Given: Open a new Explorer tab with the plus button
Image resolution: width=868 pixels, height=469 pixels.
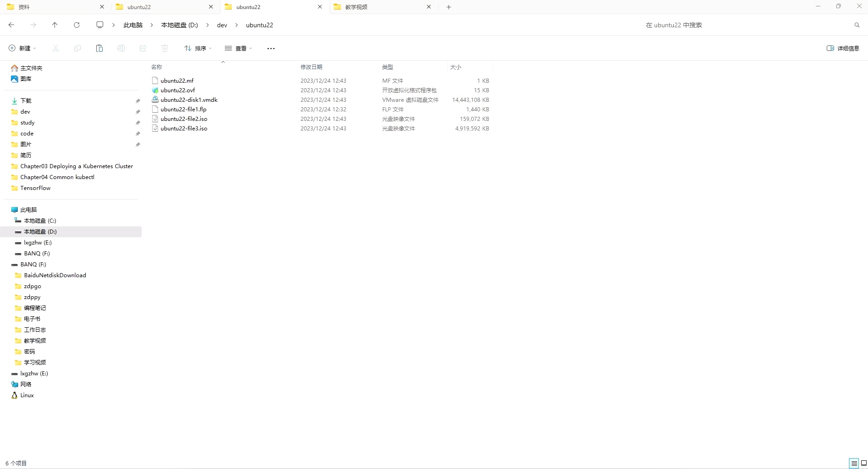Looking at the screenshot, I should 448,7.
